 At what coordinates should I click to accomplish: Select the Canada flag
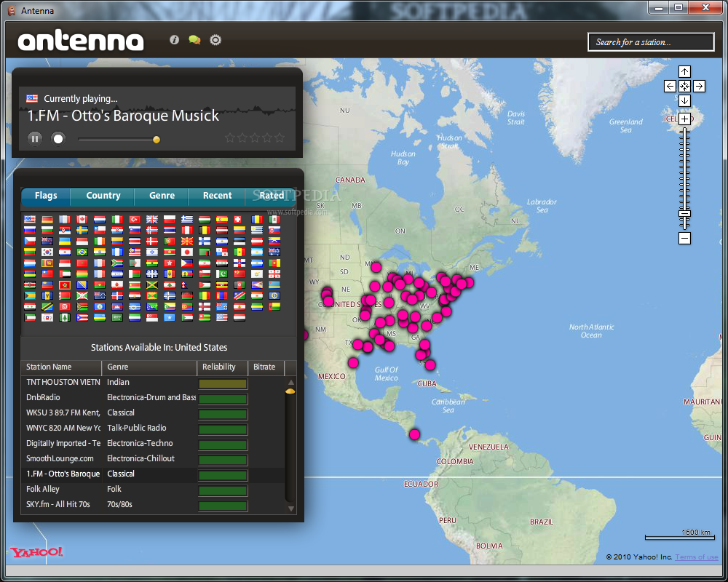tap(82, 219)
